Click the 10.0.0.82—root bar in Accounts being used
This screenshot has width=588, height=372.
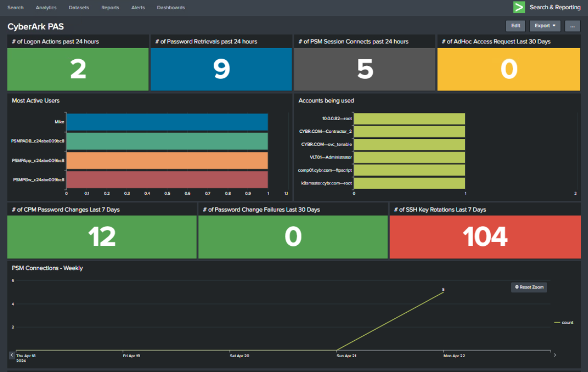click(x=409, y=118)
